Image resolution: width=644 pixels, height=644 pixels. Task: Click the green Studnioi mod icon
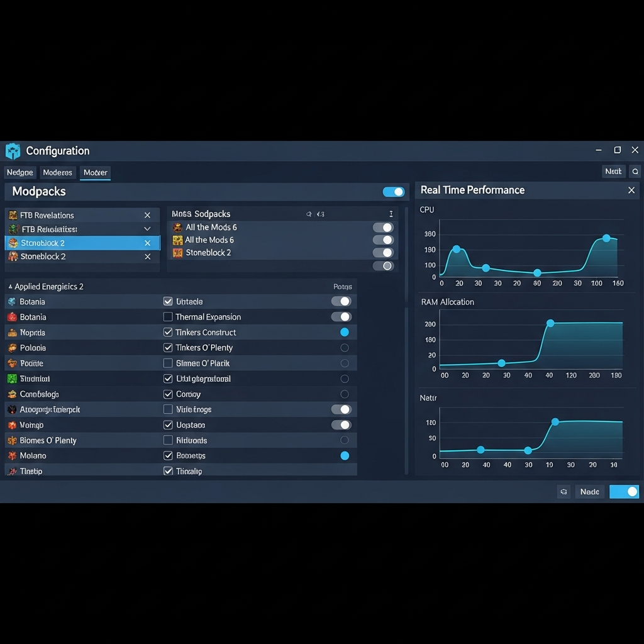click(13, 379)
